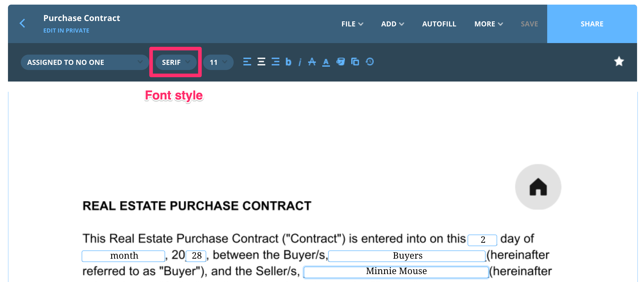Screen dimensions: 644x282
Task: Open the SERIF font style dropdown
Action: 176,62
